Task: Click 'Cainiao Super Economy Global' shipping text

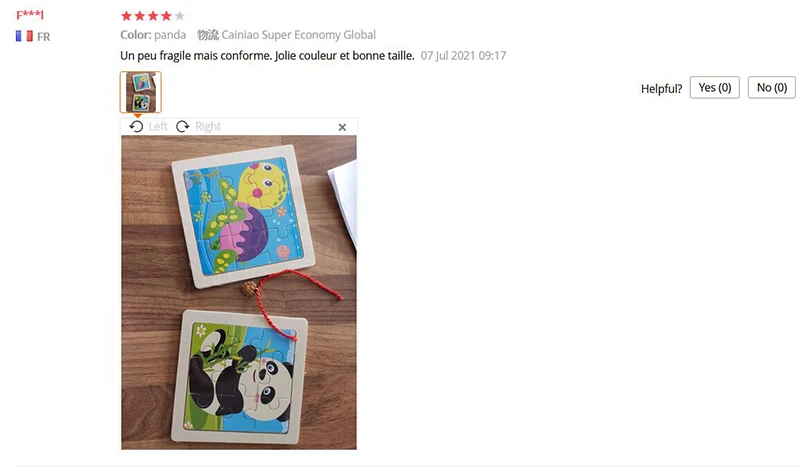Action: [x=298, y=35]
